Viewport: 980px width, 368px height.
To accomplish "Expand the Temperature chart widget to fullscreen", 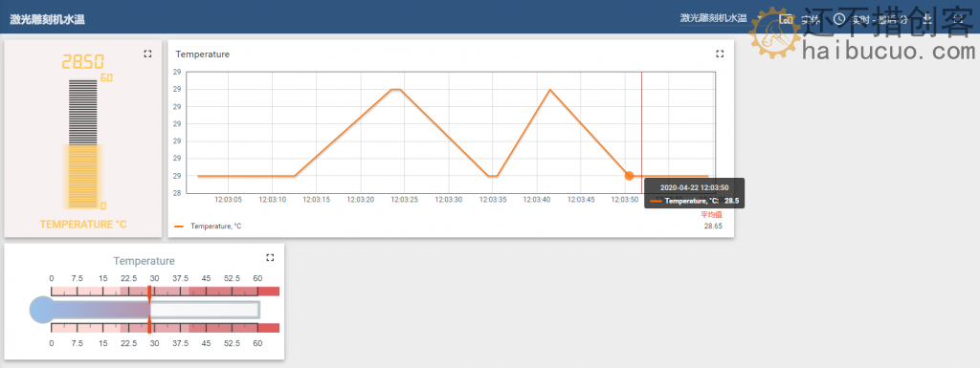I will pyautogui.click(x=720, y=54).
